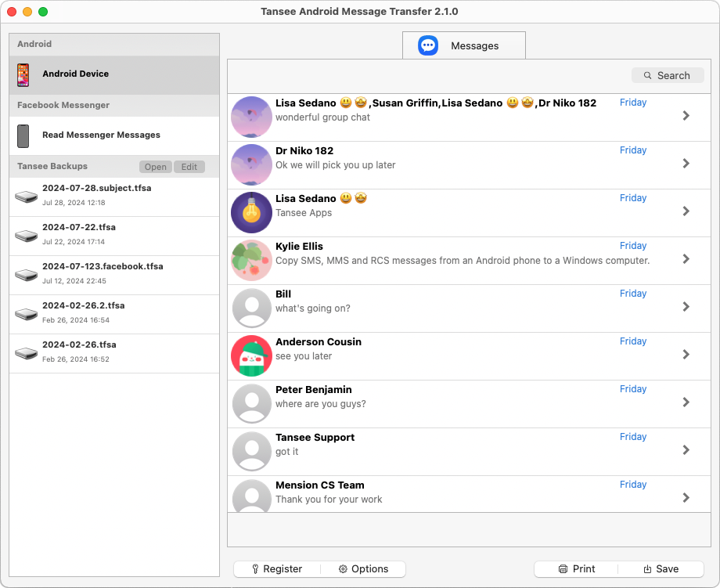Click Lisa Sedano lightbulb avatar

click(252, 213)
